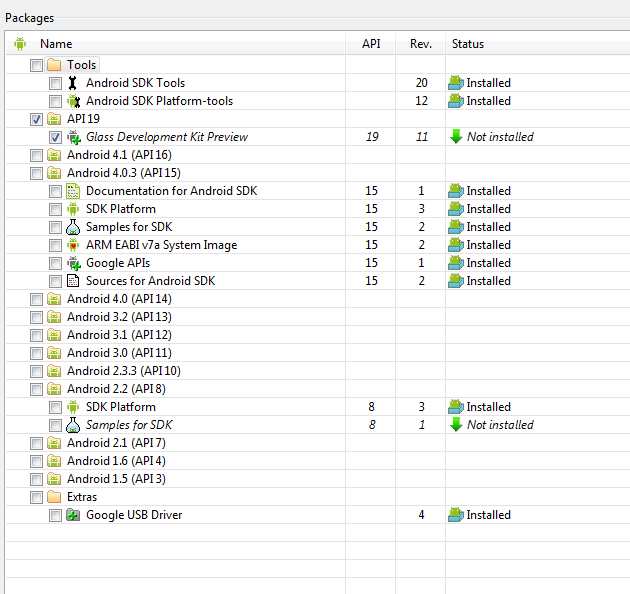The width and height of the screenshot is (630, 594).
Task: Click the ARM EABI v7a System Image text
Action: pos(162,245)
